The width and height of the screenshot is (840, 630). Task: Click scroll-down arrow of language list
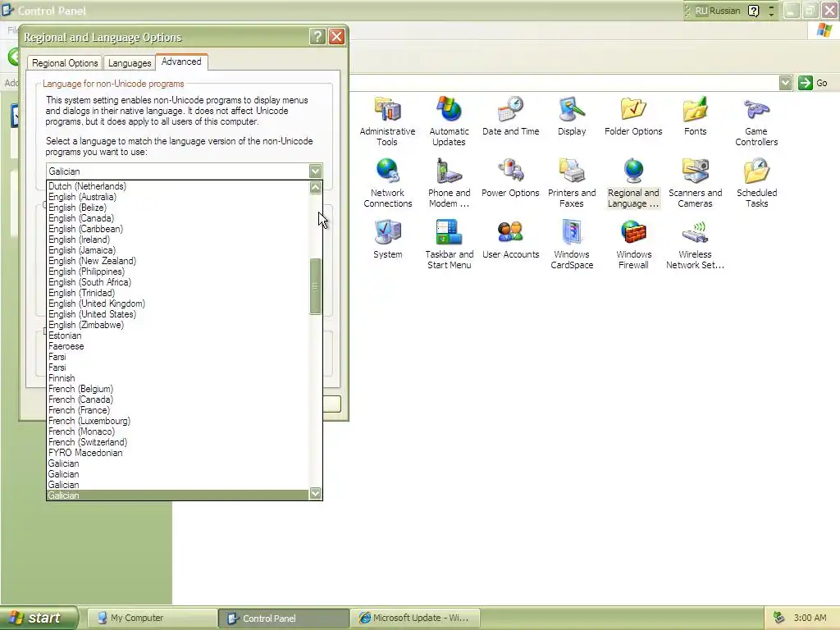(x=316, y=493)
